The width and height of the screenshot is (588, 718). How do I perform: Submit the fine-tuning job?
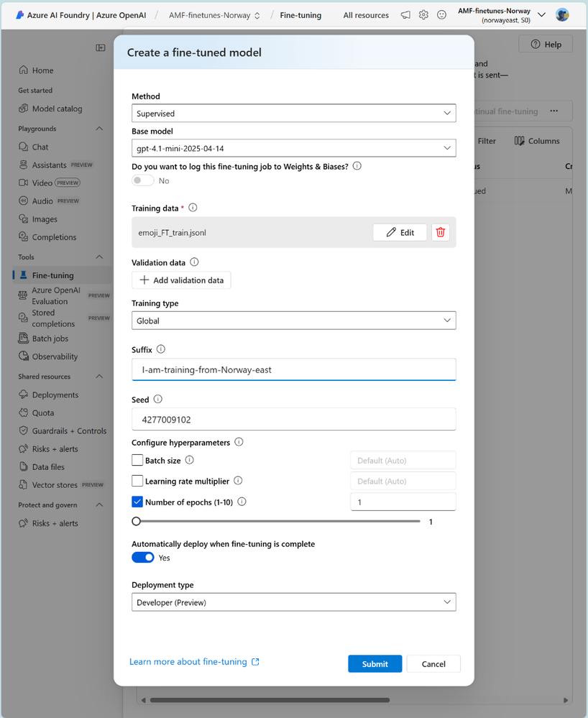375,663
